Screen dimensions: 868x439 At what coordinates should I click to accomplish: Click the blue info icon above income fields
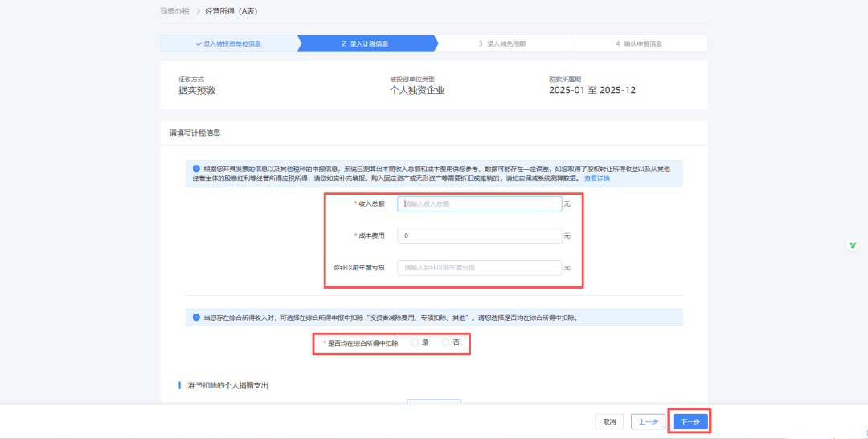[196, 169]
